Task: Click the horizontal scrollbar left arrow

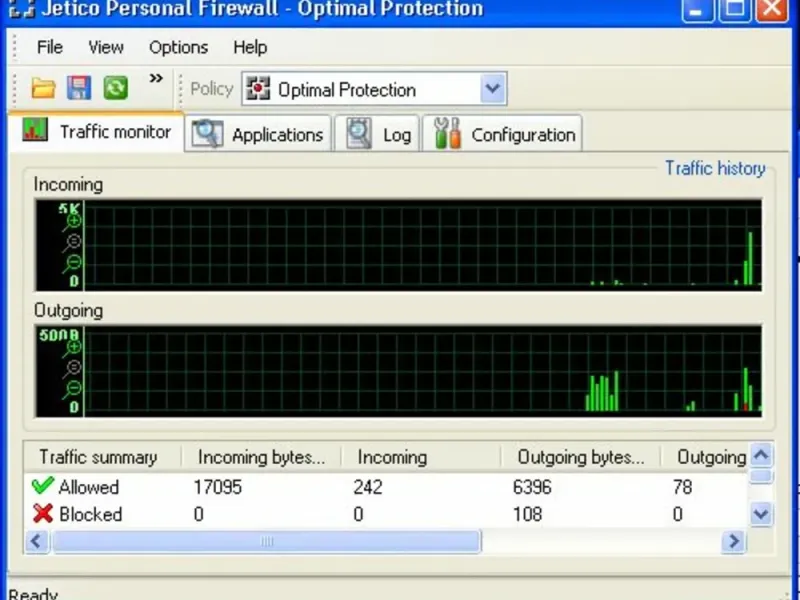Action: (37, 541)
